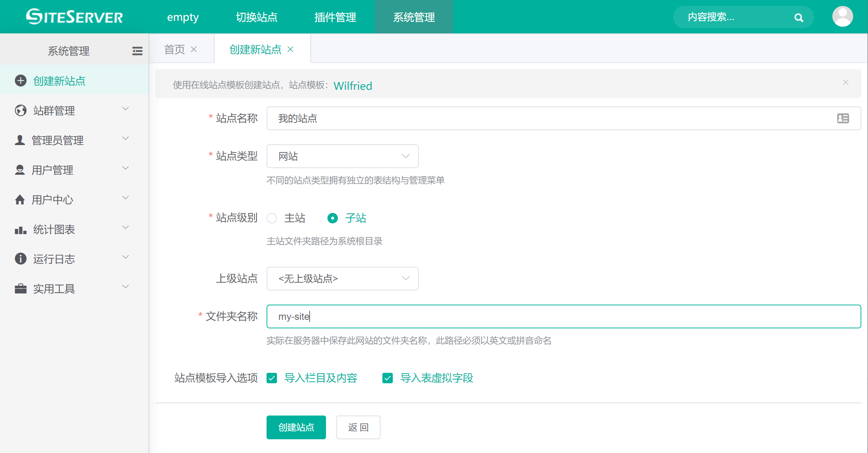Screen dimensions: 868x453
Task: Click the globe icon for 站群管理
Action: (21, 110)
